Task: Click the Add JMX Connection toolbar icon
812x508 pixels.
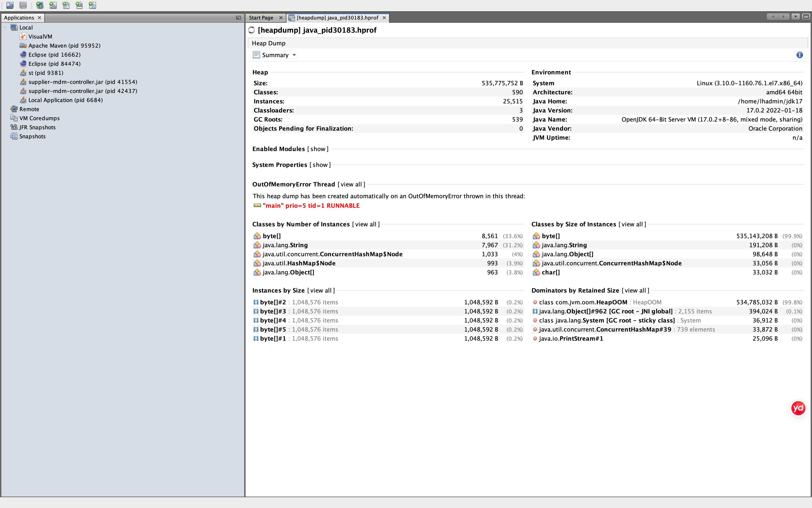Action: [x=53, y=5]
